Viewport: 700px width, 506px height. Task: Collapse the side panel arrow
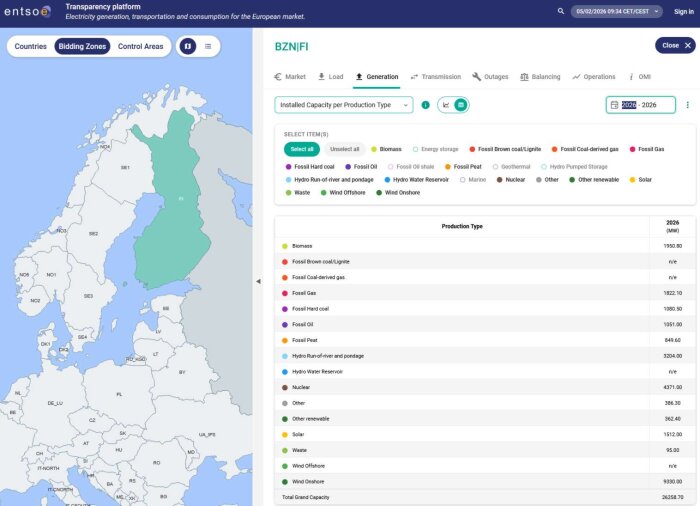coord(258,281)
